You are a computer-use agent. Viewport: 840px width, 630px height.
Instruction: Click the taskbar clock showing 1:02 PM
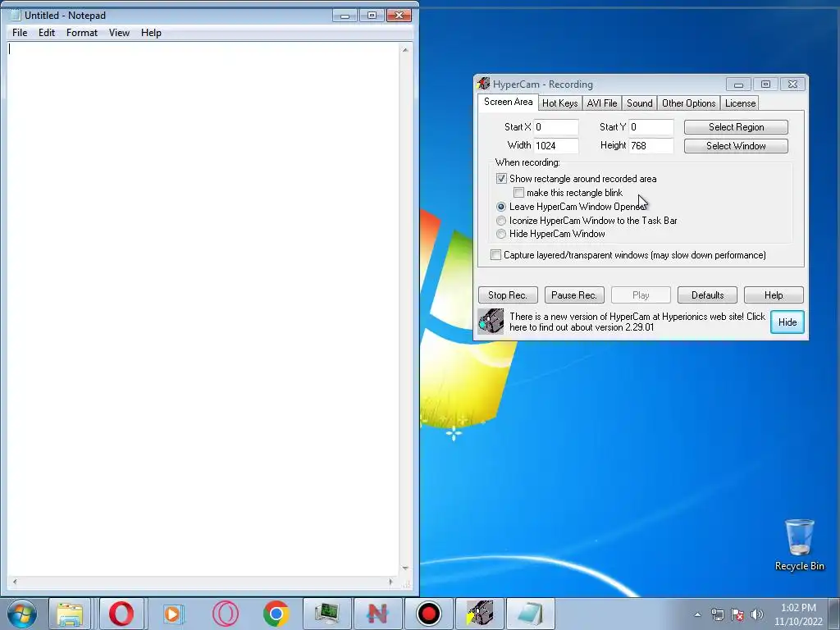tap(798, 614)
